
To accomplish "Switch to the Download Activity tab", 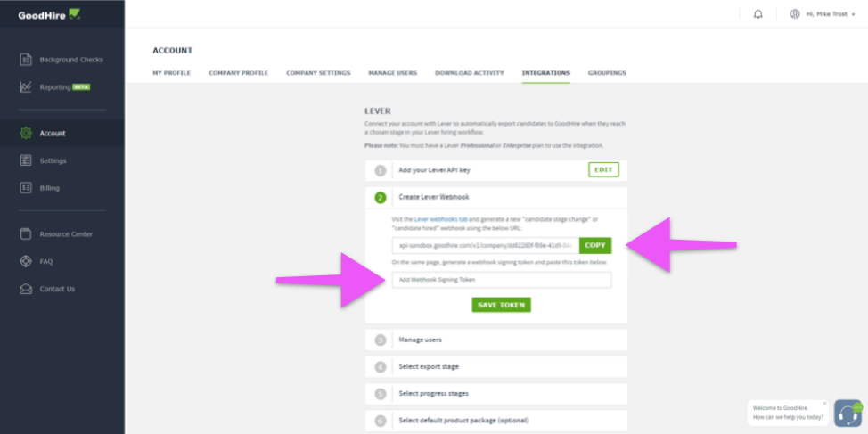I will pos(470,73).
